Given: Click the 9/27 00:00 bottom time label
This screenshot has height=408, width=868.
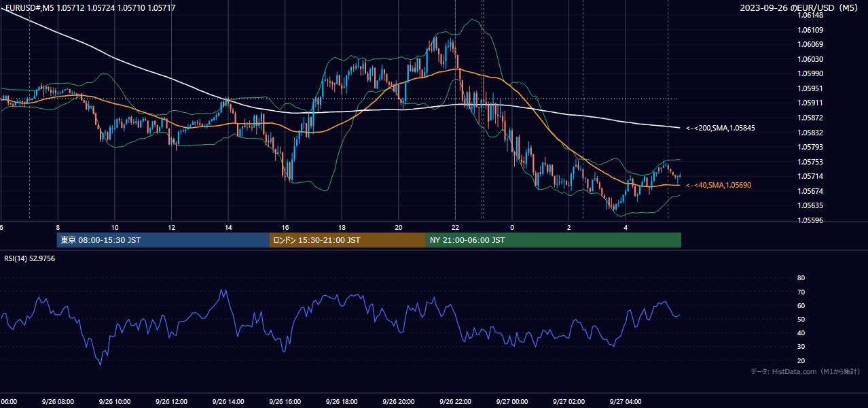Looking at the screenshot, I should click(x=511, y=401).
